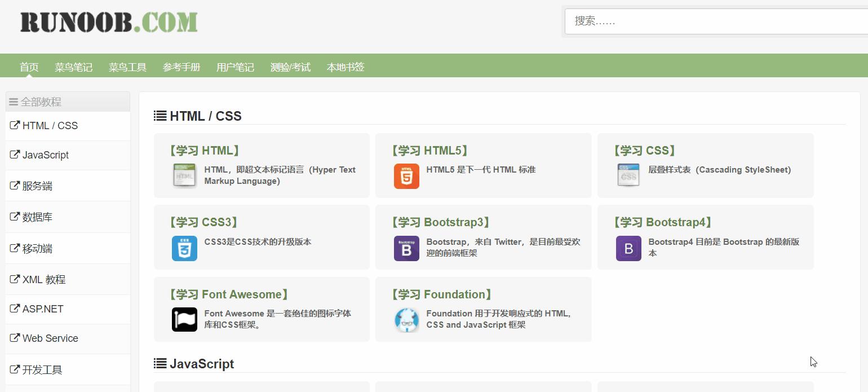Click the HTML tutorial icon
The height and width of the screenshot is (392, 868).
pos(184,175)
